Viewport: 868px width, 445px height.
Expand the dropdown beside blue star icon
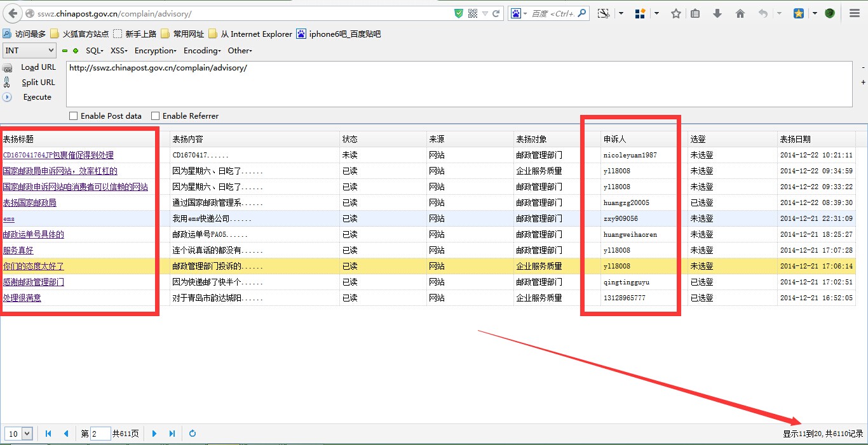pos(815,13)
